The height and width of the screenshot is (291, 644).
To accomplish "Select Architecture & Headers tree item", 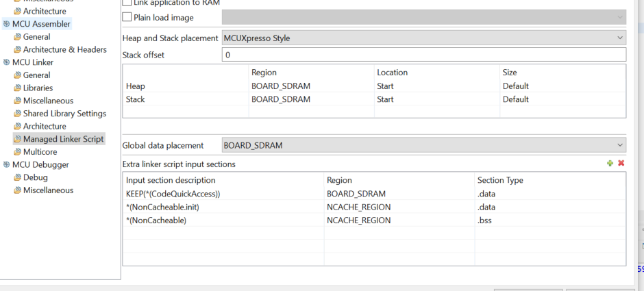I will (x=64, y=49).
